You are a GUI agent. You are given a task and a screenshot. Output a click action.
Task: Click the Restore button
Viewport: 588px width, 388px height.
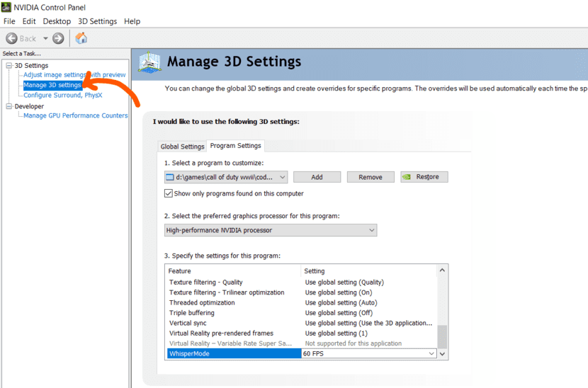[424, 177]
